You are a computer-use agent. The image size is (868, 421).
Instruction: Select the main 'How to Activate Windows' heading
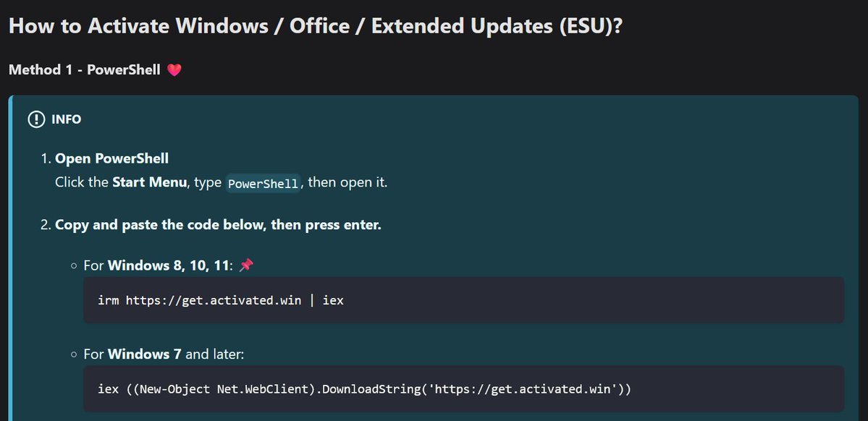[x=316, y=26]
